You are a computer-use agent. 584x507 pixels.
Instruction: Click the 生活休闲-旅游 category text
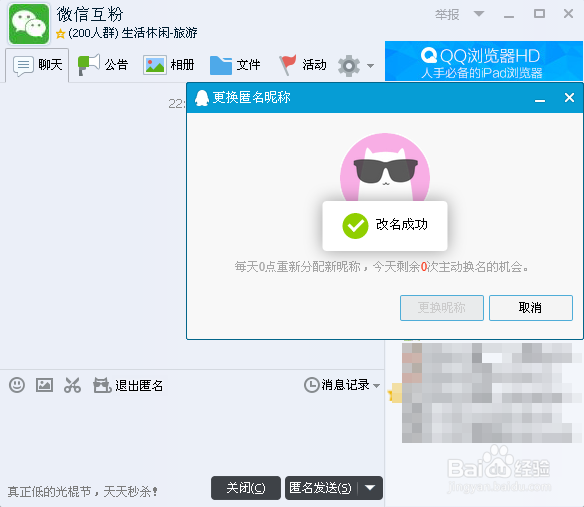click(x=159, y=33)
